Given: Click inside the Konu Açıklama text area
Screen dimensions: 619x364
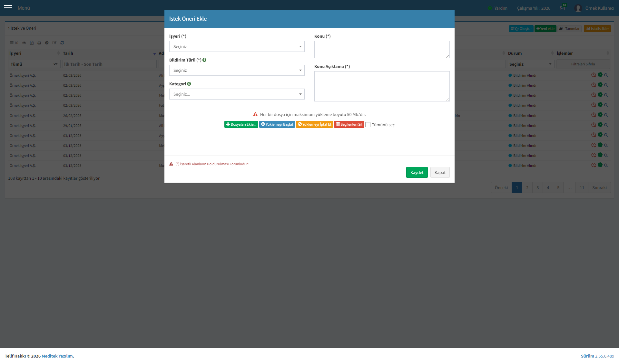Looking at the screenshot, I should [382, 86].
